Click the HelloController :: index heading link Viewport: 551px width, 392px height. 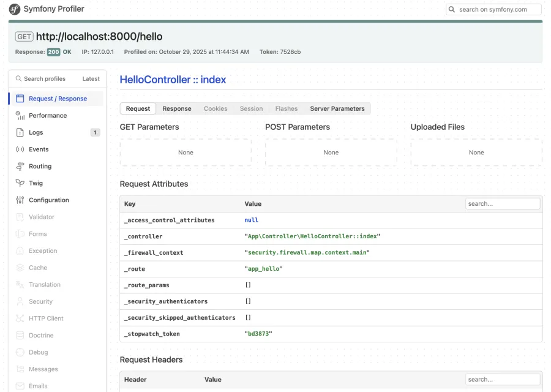[x=174, y=80]
